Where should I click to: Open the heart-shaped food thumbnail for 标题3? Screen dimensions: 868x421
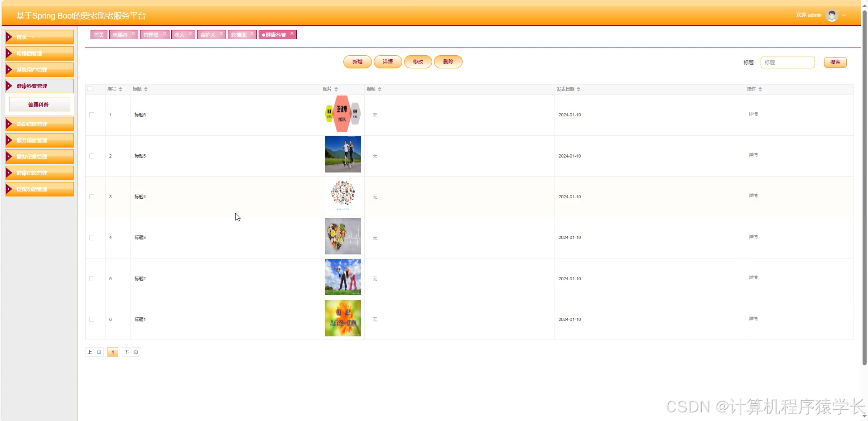point(343,236)
